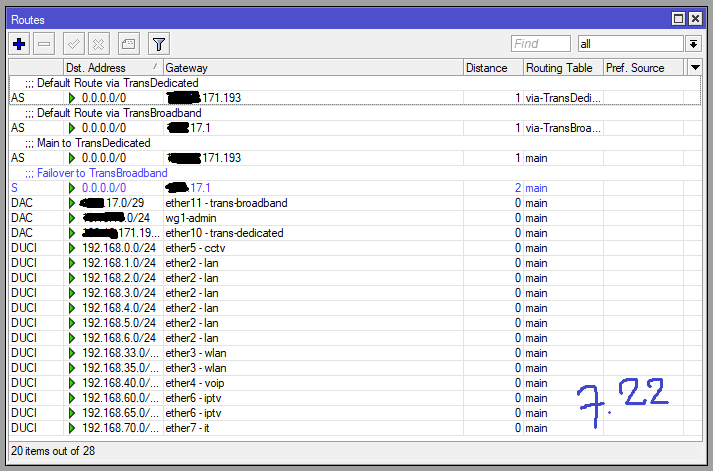This screenshot has width=713, height=471.
Task: Sort by Gateway column header
Action: 313,68
